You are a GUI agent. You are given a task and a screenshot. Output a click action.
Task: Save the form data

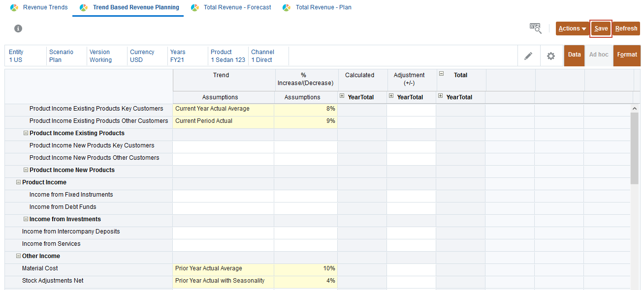(601, 29)
